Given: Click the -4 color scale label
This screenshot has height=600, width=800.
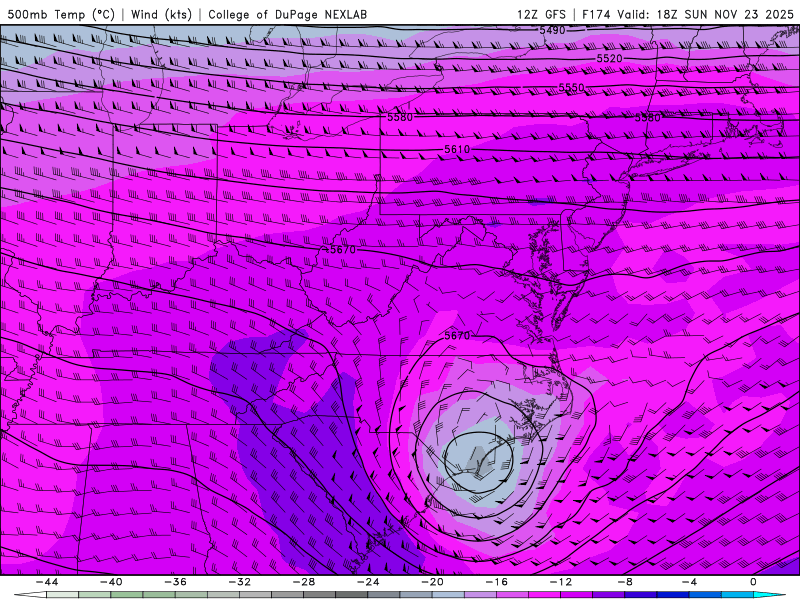Looking at the screenshot, I should point(690,582).
